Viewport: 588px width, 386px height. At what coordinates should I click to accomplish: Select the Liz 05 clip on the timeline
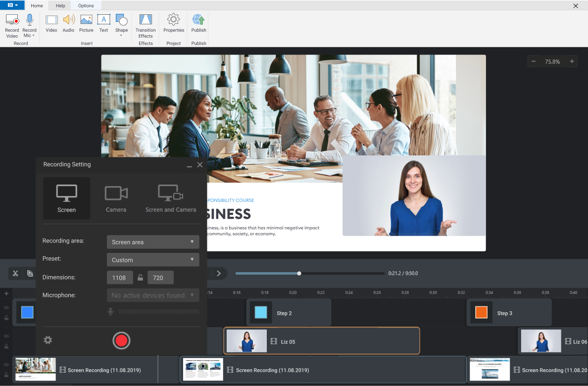(x=321, y=340)
